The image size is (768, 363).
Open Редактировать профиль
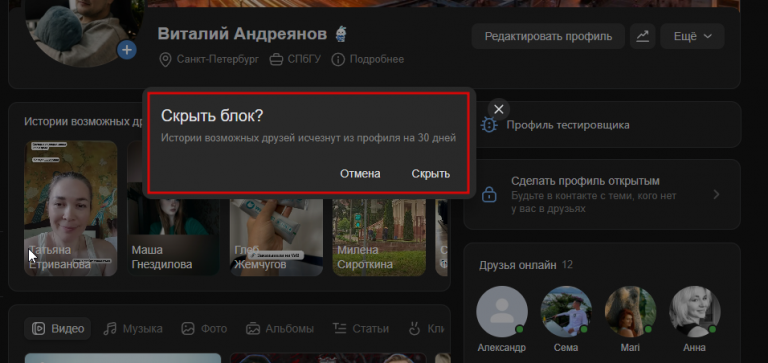tap(548, 36)
